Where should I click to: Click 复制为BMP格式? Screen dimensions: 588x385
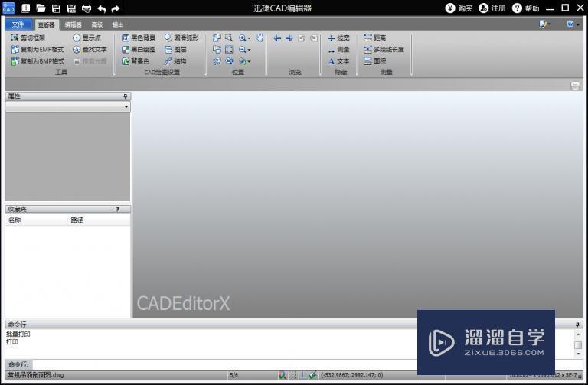(x=38, y=61)
